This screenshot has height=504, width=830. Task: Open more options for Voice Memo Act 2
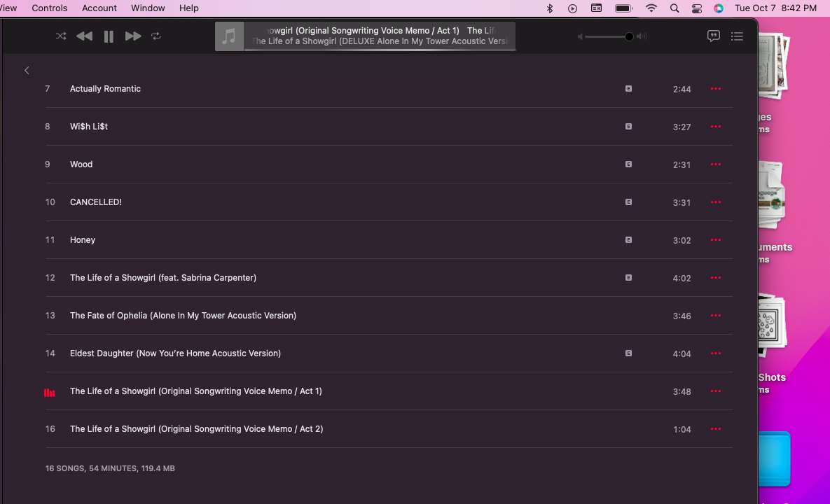click(x=716, y=429)
